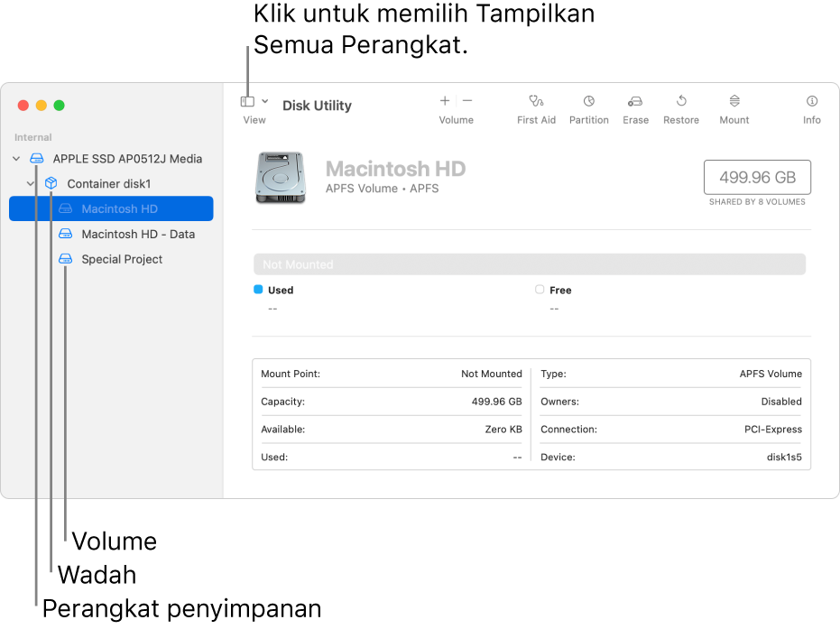Click the Special Project volume icon

[x=65, y=259]
